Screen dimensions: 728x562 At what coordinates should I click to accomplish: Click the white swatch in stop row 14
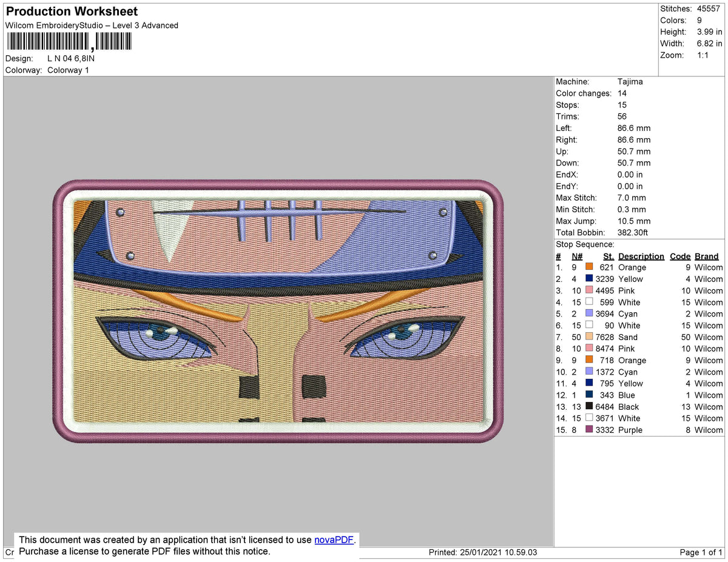point(589,418)
